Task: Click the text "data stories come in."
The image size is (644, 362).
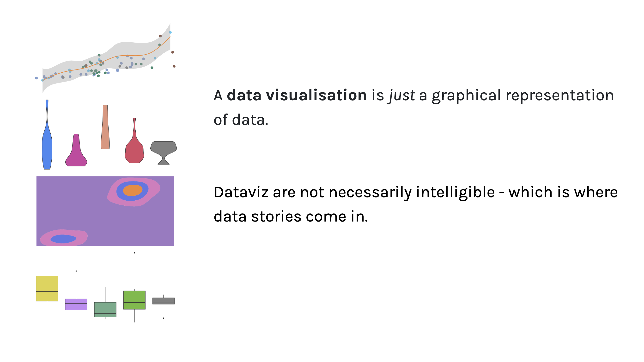Action: click(291, 216)
